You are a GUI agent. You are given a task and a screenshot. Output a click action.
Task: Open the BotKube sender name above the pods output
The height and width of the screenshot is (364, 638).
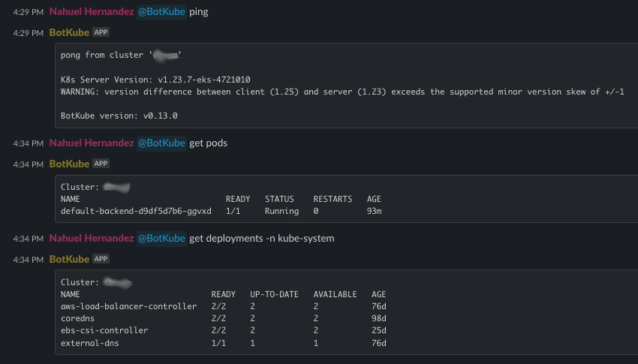coord(69,164)
